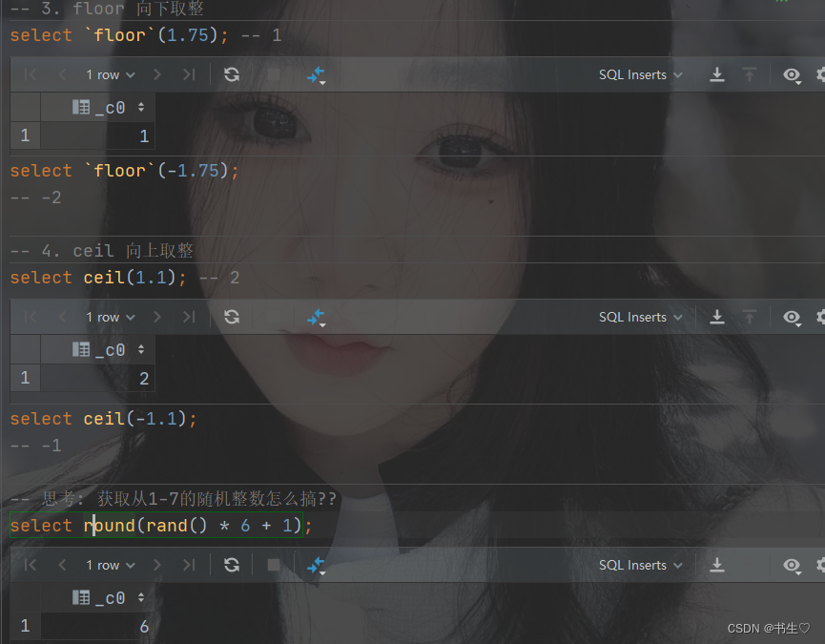825x644 pixels.
Task: Open '1 row' page size dropdown in floor result
Action: pyautogui.click(x=111, y=74)
